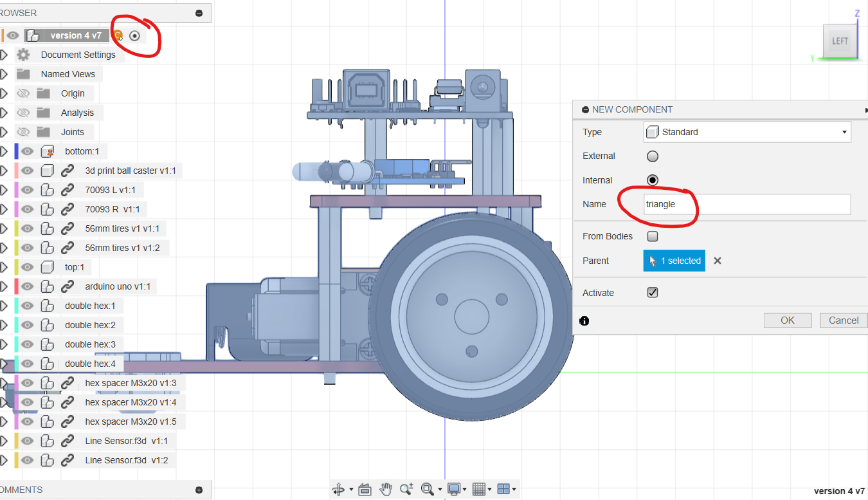The image size is (868, 500).
Task: Select the Orbit tool in navigation bar
Action: [x=338, y=490]
